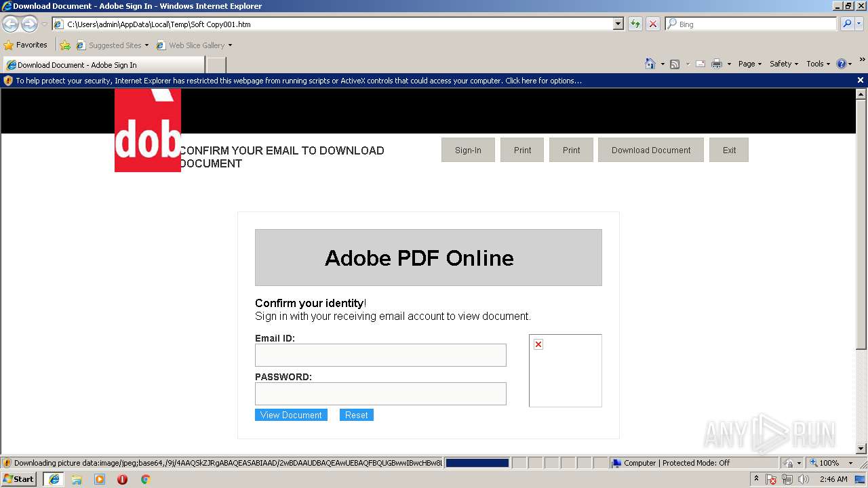Screen dimensions: 868x488
Task: Click the Download Document button
Action: point(651,150)
